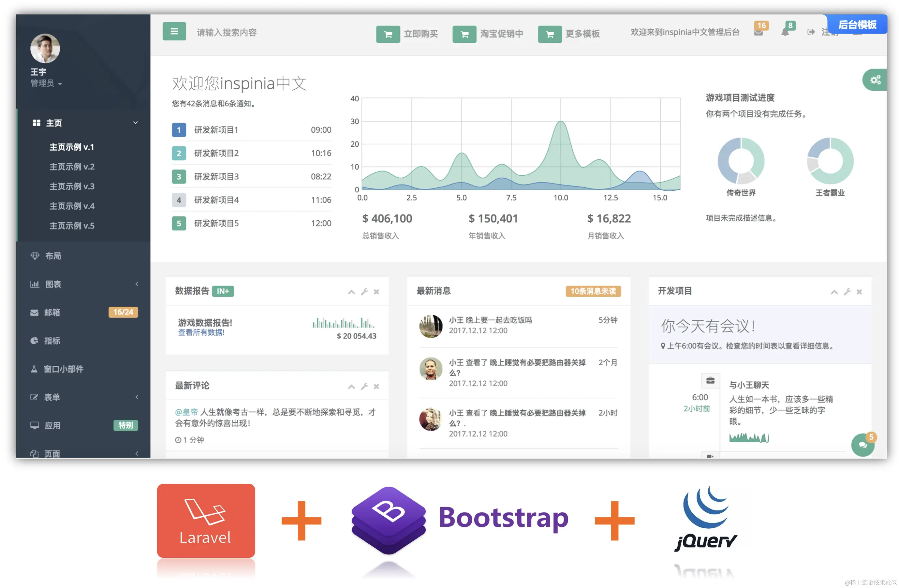The height and width of the screenshot is (588, 899).
Task: Click the briefcase timeline icon
Action: pos(710,380)
